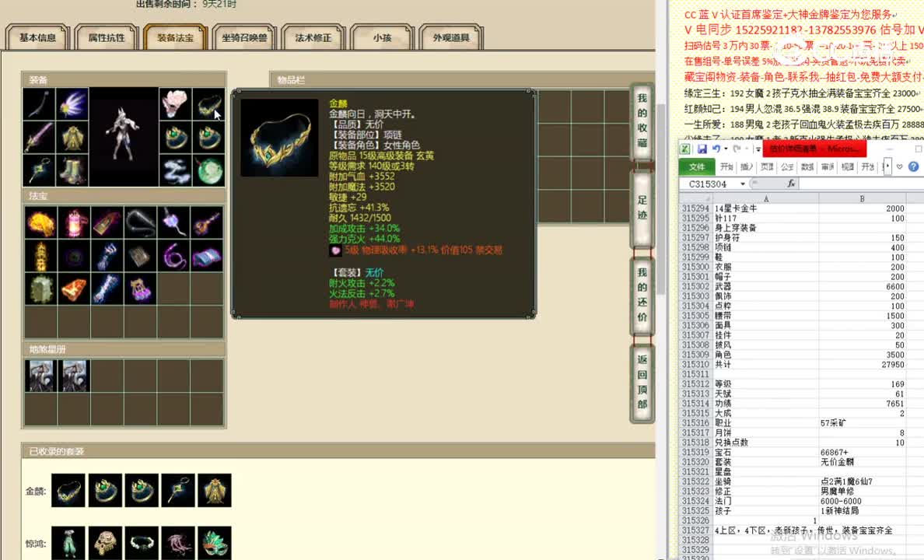Open the 外观道具 tab

pyautogui.click(x=451, y=38)
